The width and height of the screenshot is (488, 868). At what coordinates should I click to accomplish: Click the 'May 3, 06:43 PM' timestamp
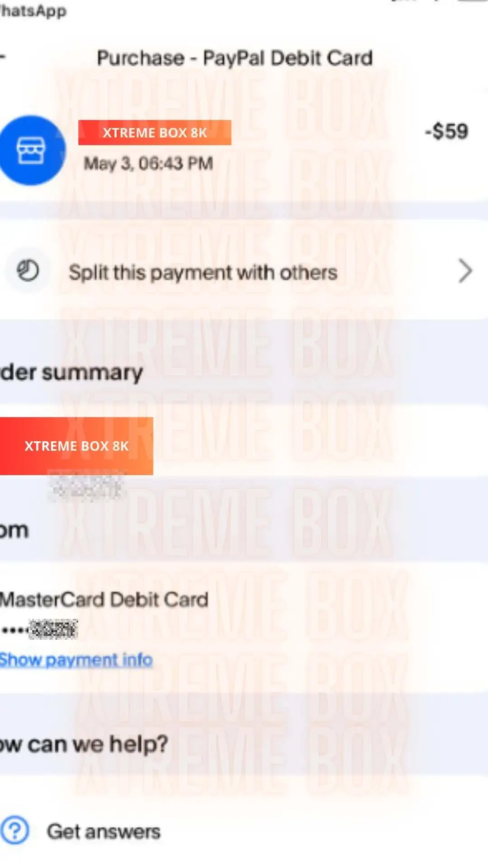[148, 163]
